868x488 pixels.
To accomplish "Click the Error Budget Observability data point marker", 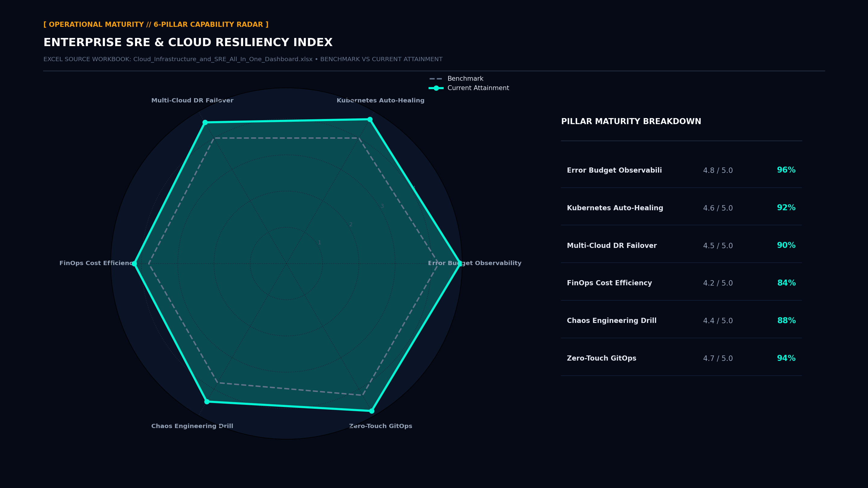I will click(x=460, y=263).
